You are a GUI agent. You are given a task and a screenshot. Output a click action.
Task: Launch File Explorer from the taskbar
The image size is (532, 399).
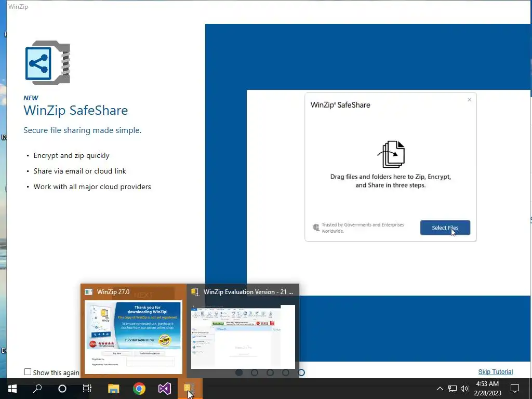click(114, 389)
